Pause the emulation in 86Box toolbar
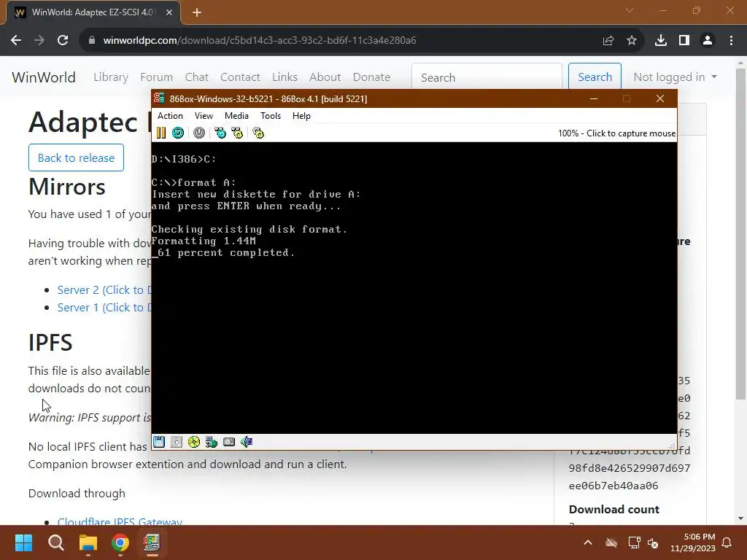 (x=161, y=133)
